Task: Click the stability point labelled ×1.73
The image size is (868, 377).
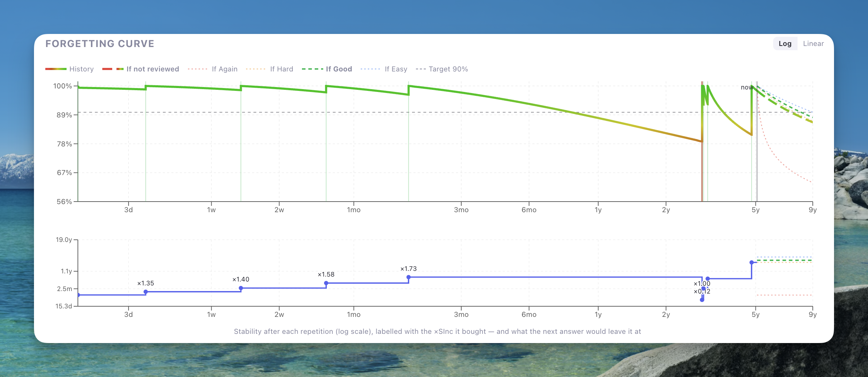Action: click(409, 277)
